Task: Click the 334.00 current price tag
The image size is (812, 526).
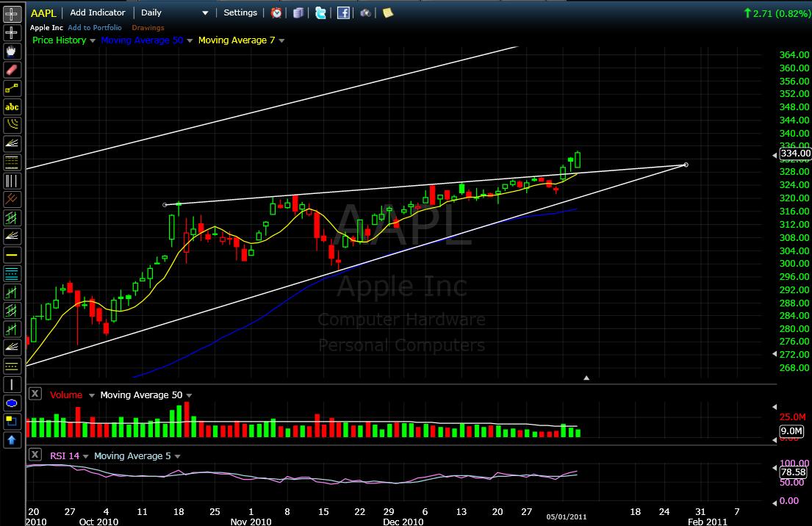Action: (x=795, y=154)
